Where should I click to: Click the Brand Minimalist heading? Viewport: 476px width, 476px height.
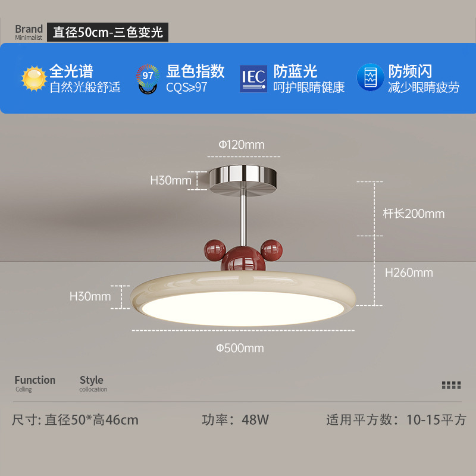(x=29, y=32)
